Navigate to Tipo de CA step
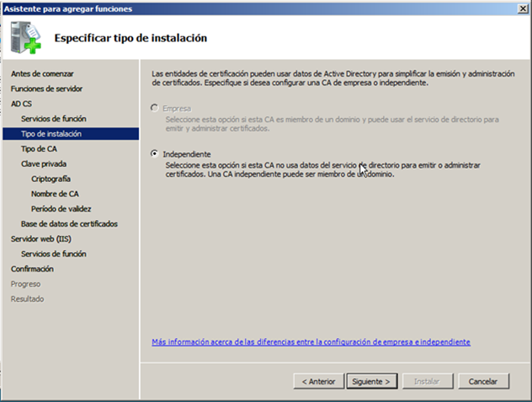The width and height of the screenshot is (532, 402). pyautogui.click(x=39, y=148)
